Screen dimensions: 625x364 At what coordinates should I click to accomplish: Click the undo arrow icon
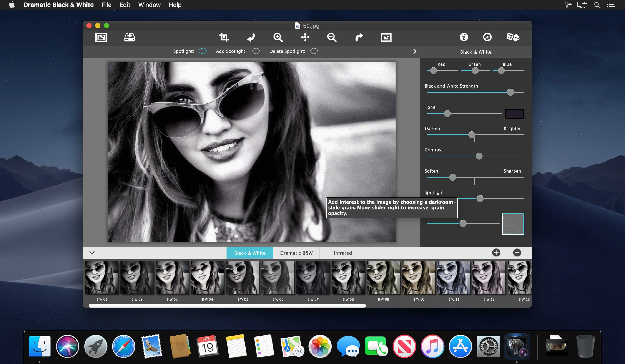[251, 37]
